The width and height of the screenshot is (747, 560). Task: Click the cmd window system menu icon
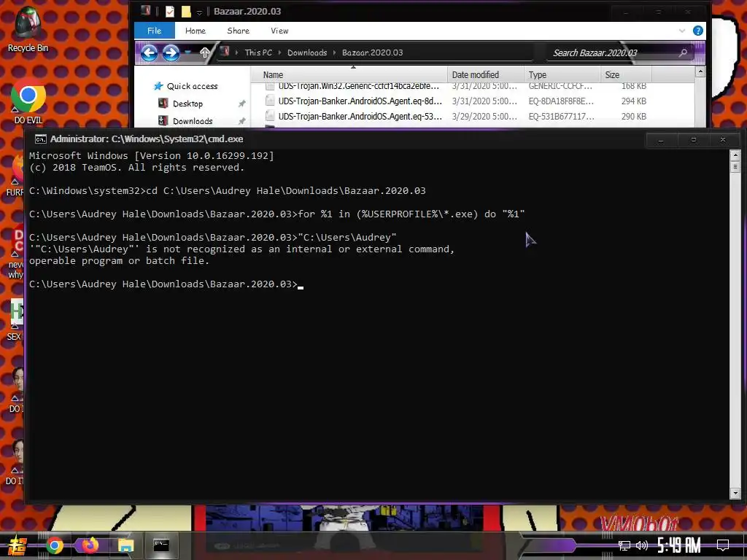[x=41, y=139]
